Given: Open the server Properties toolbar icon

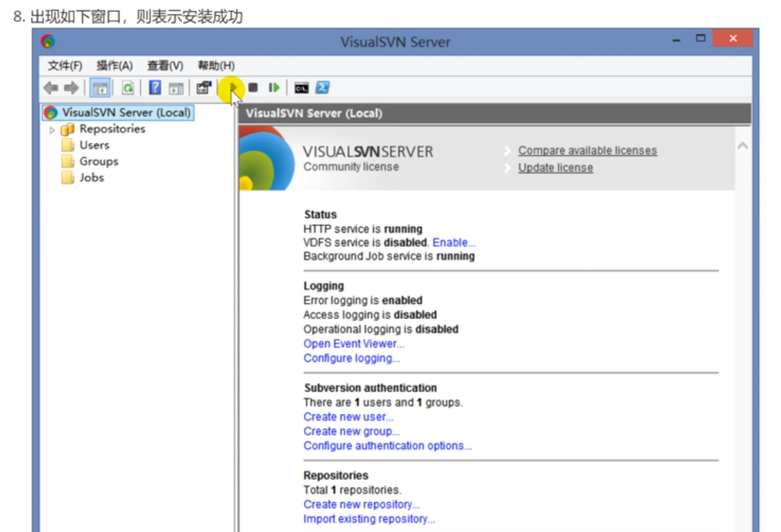Looking at the screenshot, I should coord(204,87).
